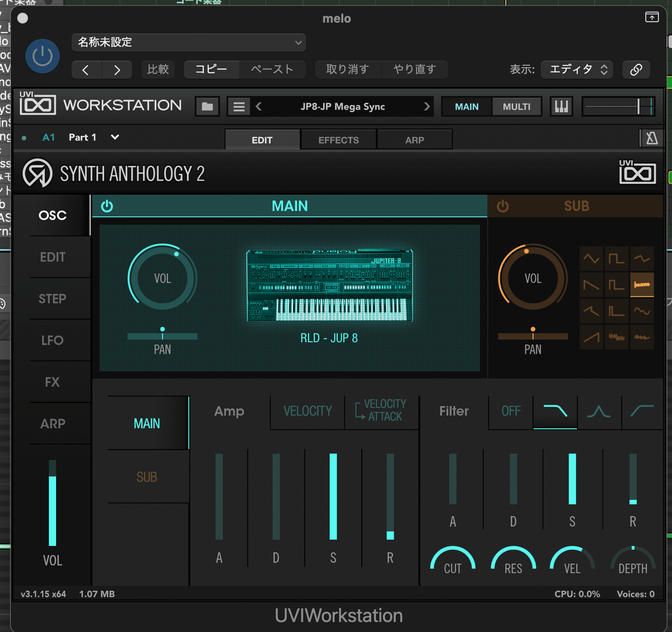Select the medium-width pulse sub waveform
This screenshot has height=632, width=672.
point(617,285)
